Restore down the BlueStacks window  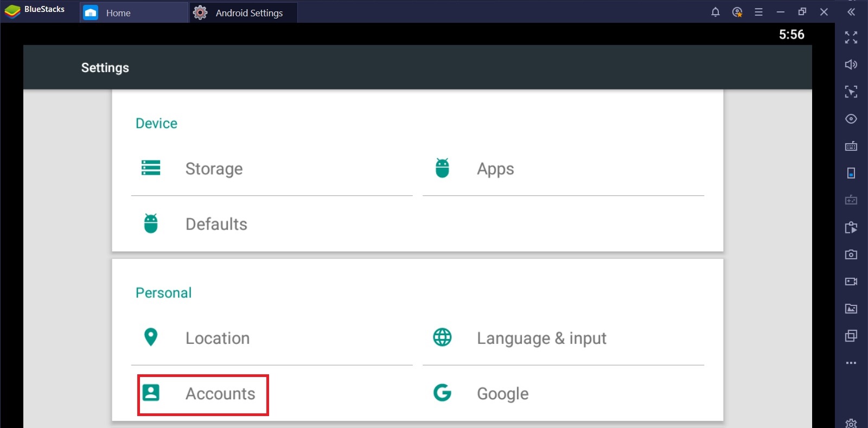802,11
